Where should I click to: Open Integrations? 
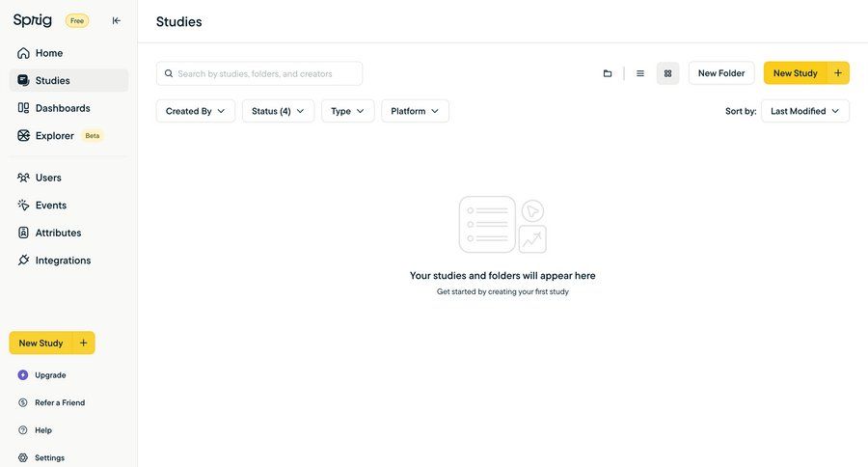click(x=68, y=261)
